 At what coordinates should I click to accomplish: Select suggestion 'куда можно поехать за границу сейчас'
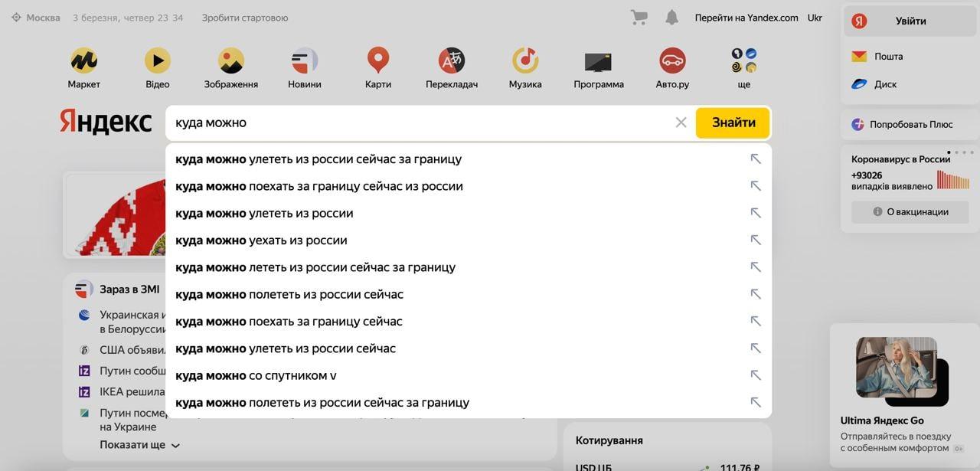tap(469, 322)
